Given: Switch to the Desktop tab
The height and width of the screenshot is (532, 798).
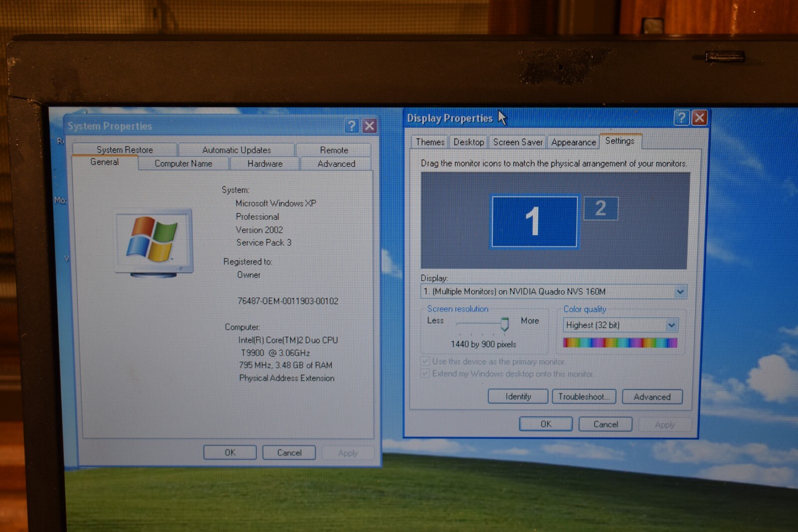Looking at the screenshot, I should pos(468,142).
